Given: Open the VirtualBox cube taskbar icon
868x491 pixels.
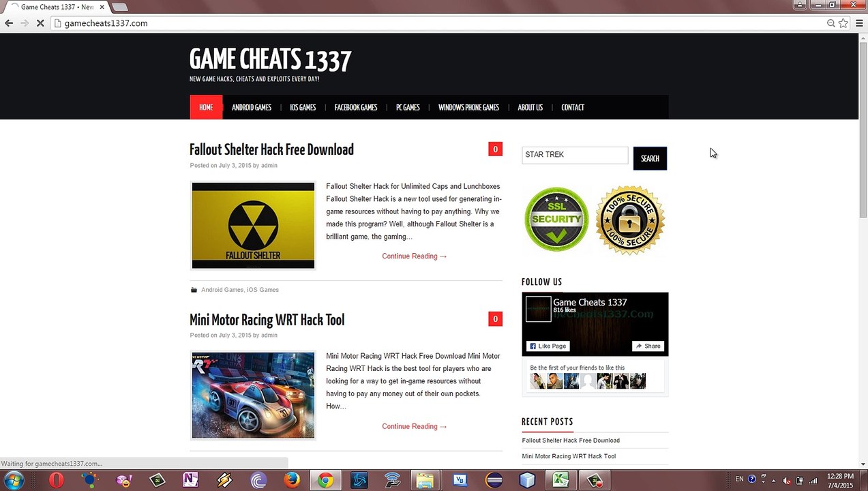Looking at the screenshot, I should [x=527, y=480].
